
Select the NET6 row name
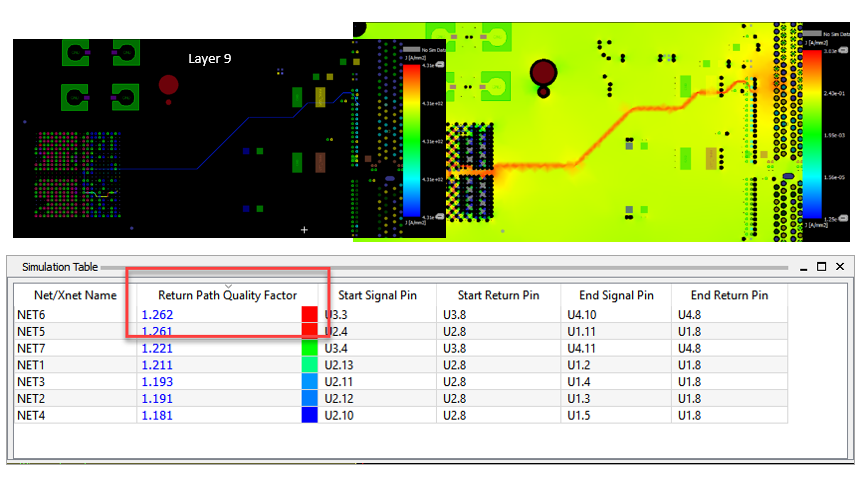tap(31, 315)
